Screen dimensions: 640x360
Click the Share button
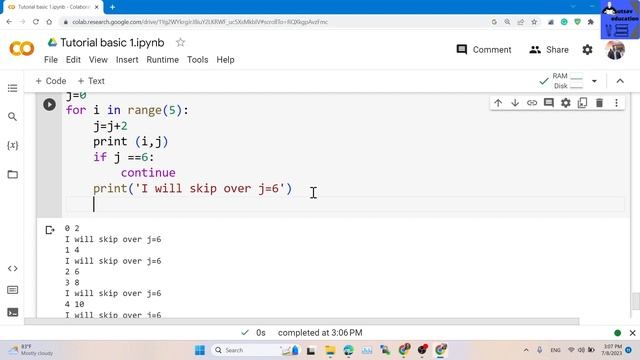point(549,50)
